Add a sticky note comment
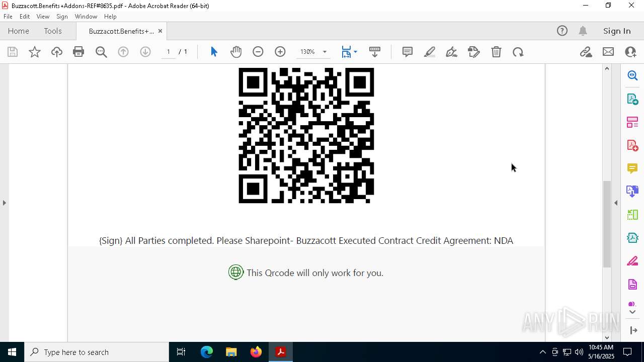The image size is (644, 362). pos(408,52)
